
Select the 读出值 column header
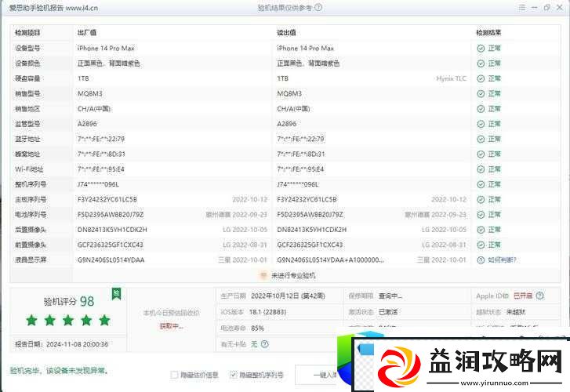tap(286, 33)
